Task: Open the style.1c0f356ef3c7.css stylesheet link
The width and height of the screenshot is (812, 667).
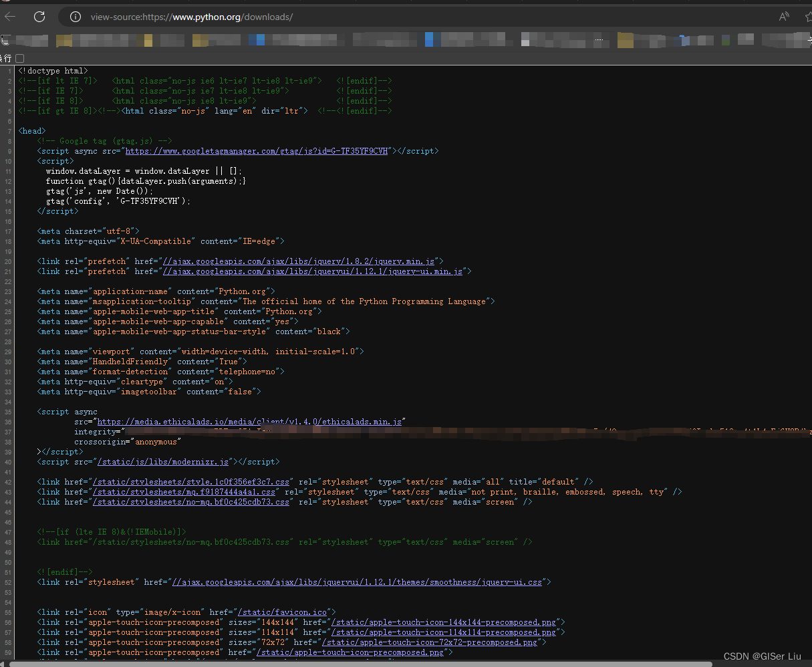Action: tap(191, 482)
